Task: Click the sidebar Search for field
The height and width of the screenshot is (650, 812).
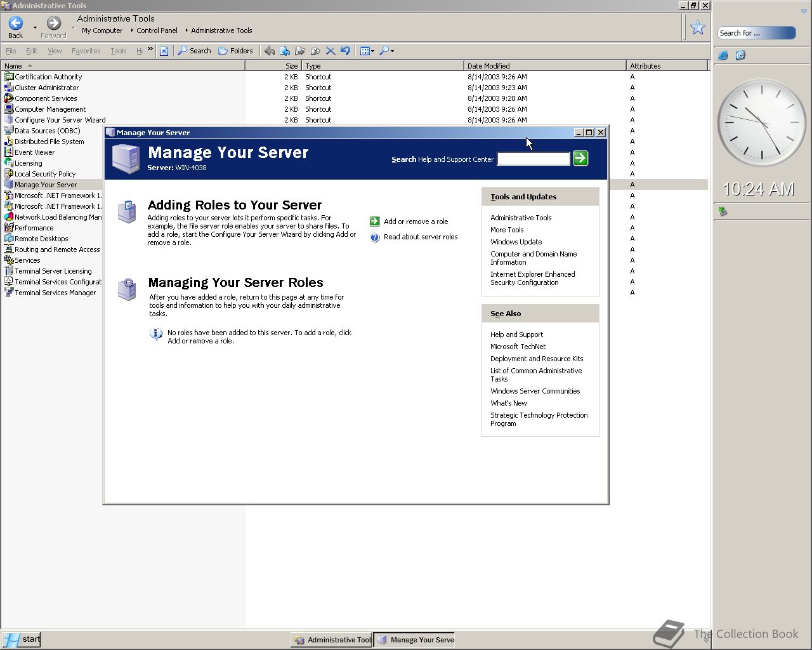Action: 756,33
